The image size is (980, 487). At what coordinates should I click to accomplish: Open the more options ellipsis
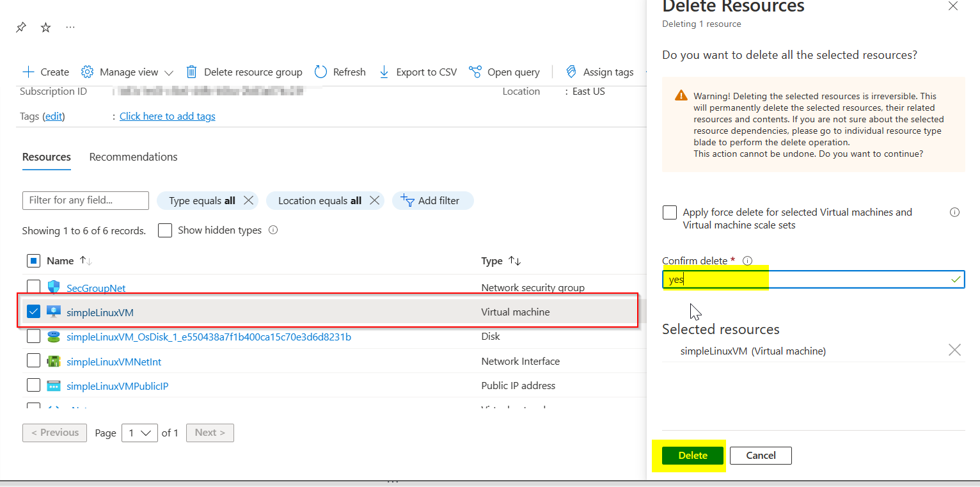coord(70,28)
